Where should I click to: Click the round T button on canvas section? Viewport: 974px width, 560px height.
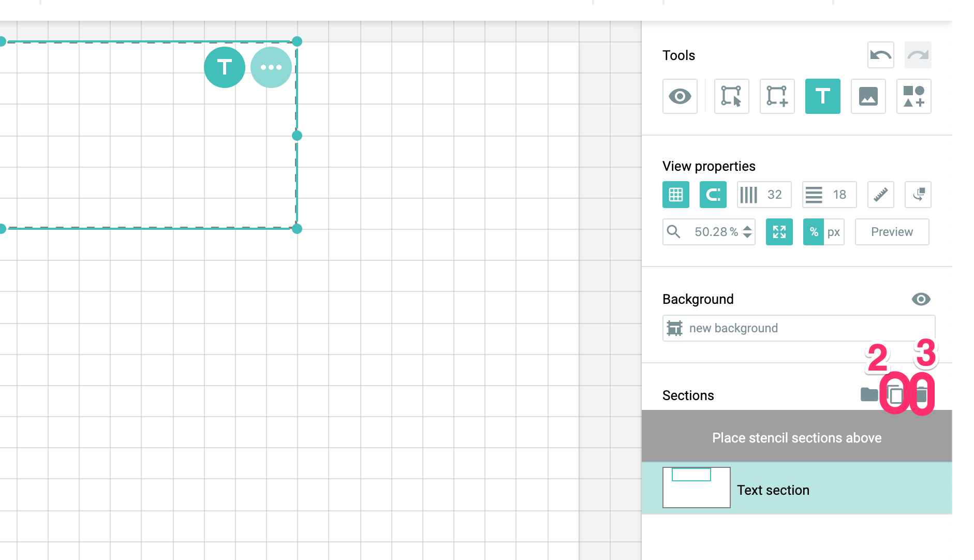(224, 67)
